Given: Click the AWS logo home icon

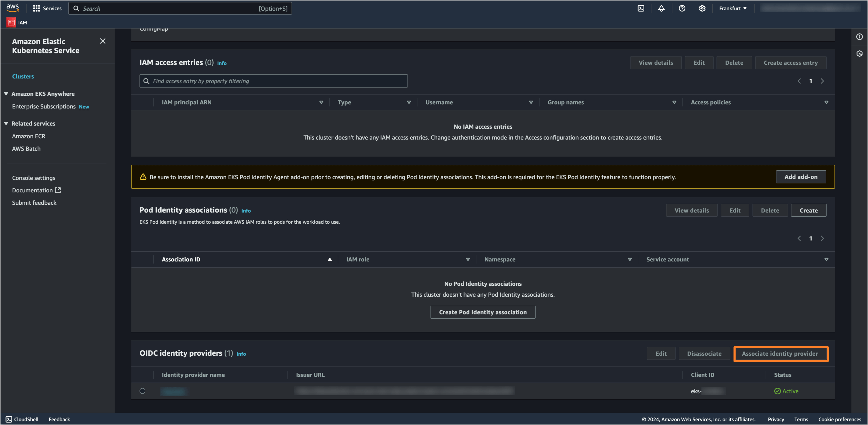Looking at the screenshot, I should [x=13, y=8].
